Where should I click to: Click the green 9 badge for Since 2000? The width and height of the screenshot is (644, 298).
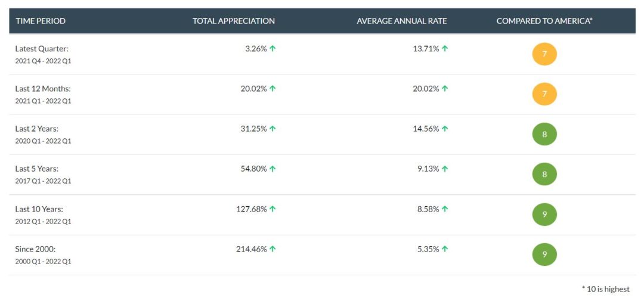[x=544, y=254]
